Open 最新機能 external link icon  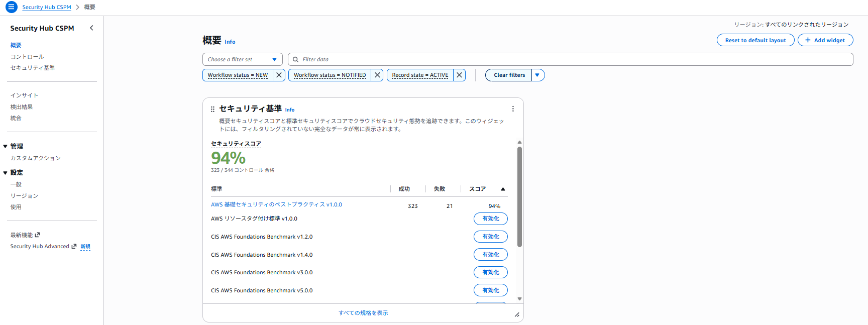point(38,235)
